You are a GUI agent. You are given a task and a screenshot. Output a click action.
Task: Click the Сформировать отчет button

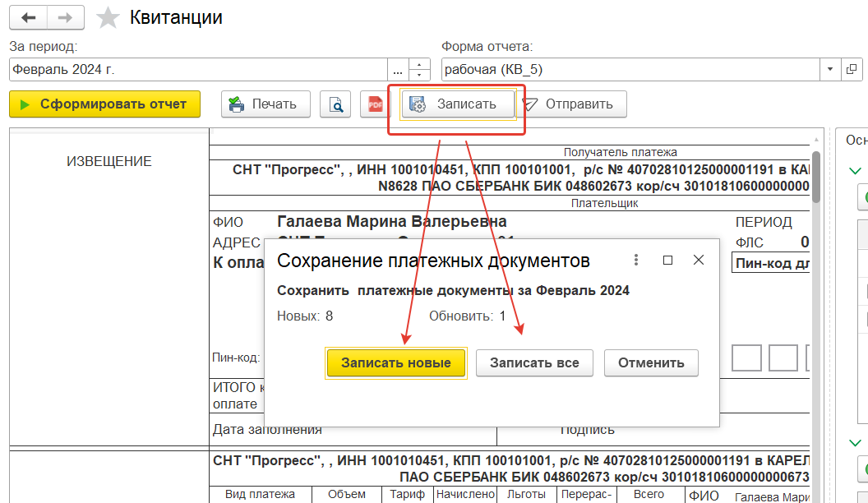[x=104, y=104]
